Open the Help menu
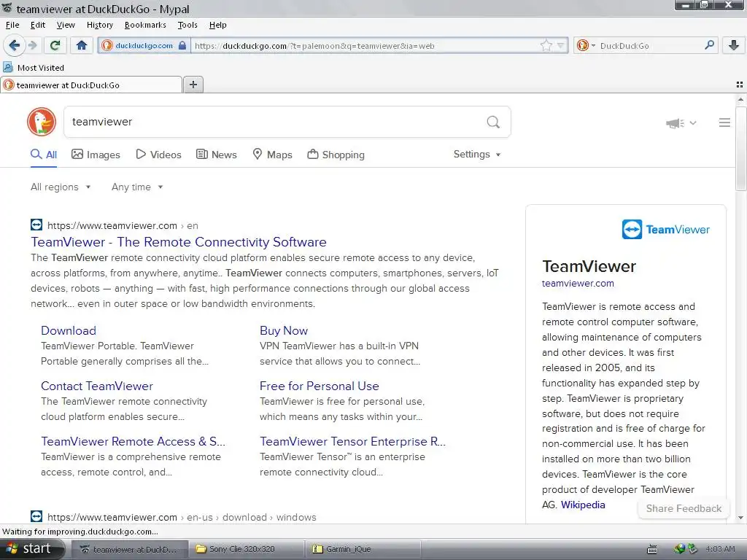This screenshot has height=560, width=747. pos(217,25)
